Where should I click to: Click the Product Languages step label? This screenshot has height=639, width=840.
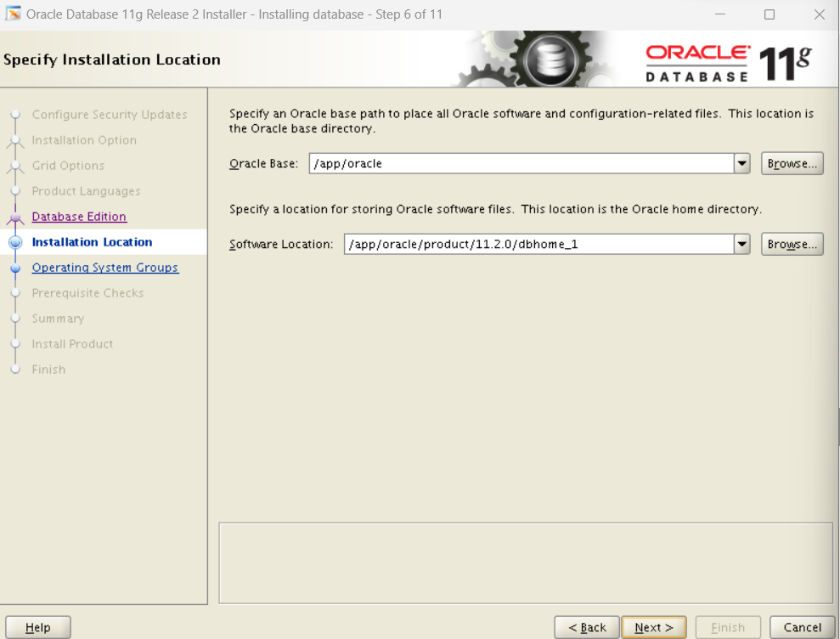tap(86, 191)
